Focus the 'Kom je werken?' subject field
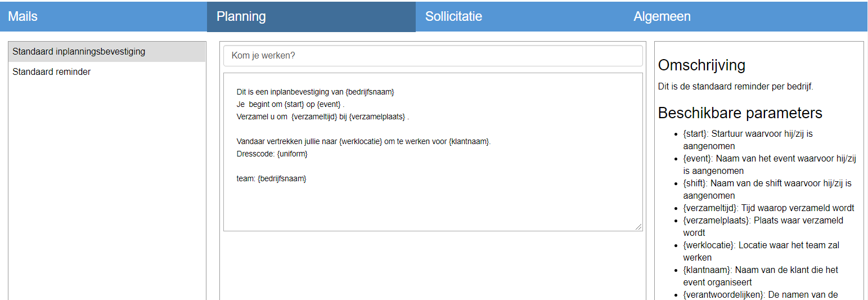 point(433,56)
